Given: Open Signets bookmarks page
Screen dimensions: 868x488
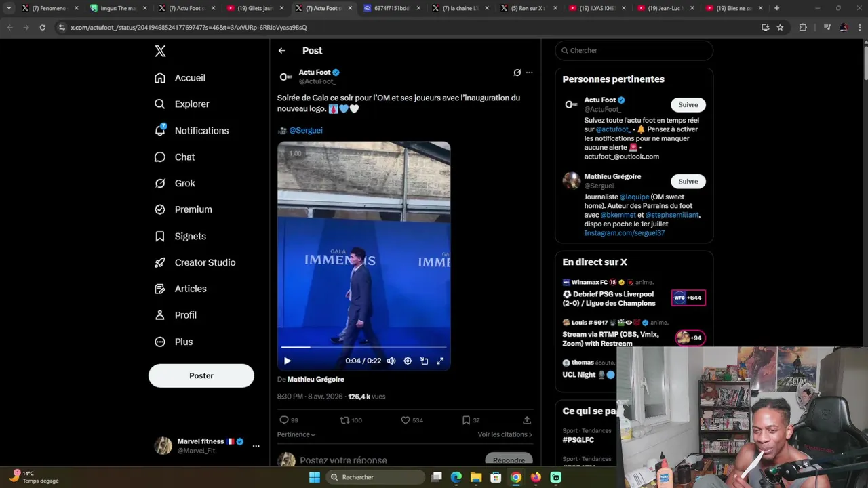Looking at the screenshot, I should pyautogui.click(x=180, y=237).
